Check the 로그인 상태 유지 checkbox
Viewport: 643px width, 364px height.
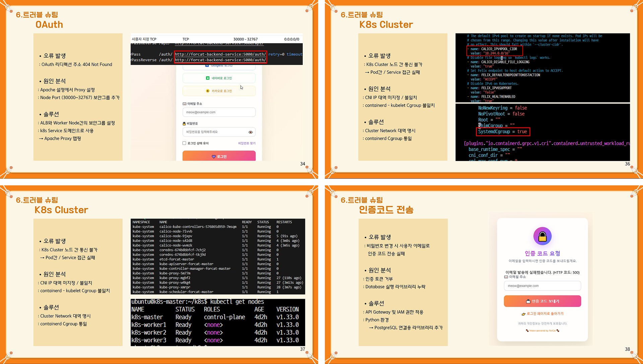184,143
